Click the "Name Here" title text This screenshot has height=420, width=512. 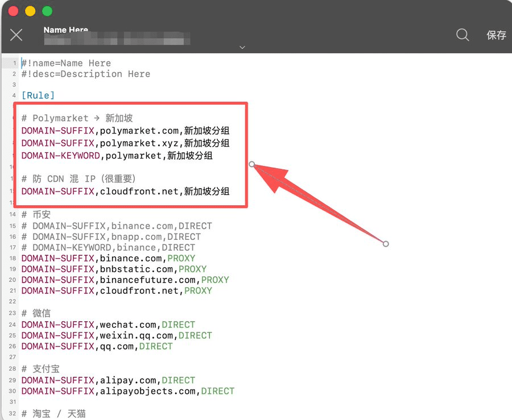[66, 30]
